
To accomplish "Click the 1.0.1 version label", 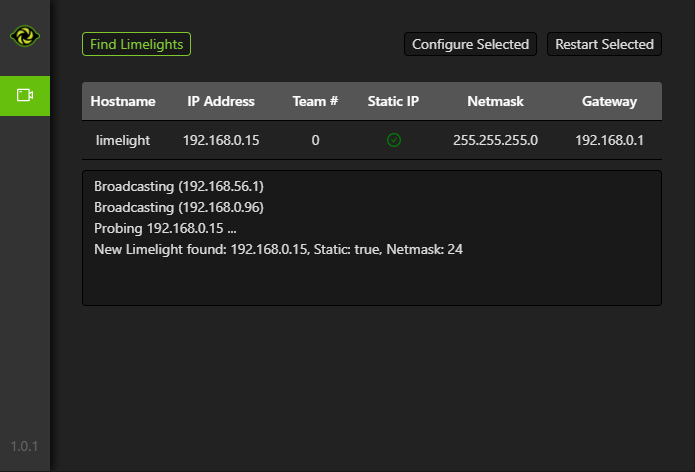I will (x=24, y=446).
